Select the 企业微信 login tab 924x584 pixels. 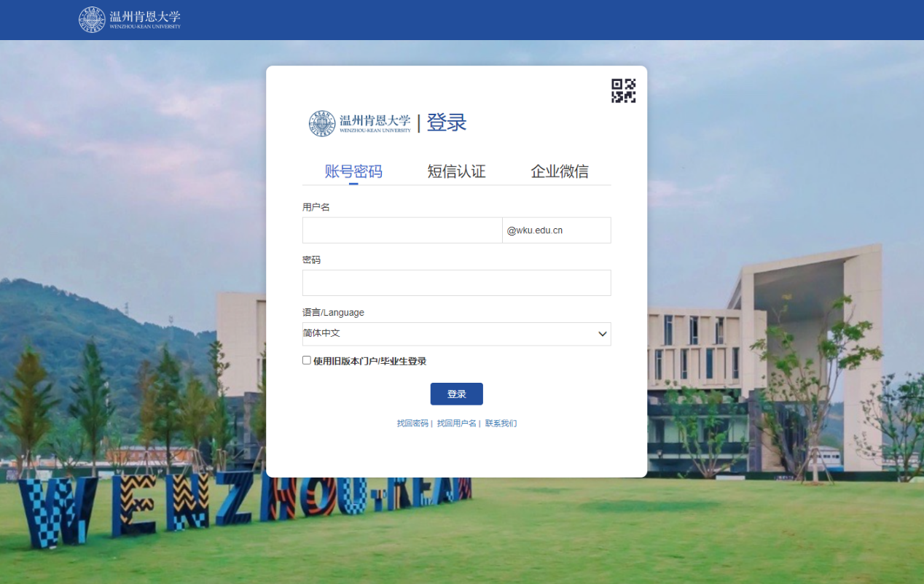click(559, 172)
